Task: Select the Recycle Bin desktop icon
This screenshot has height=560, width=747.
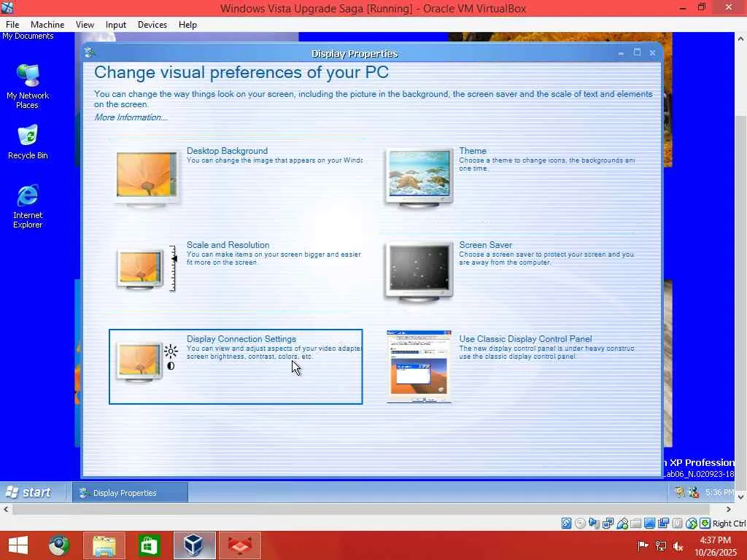Action: click(28, 141)
